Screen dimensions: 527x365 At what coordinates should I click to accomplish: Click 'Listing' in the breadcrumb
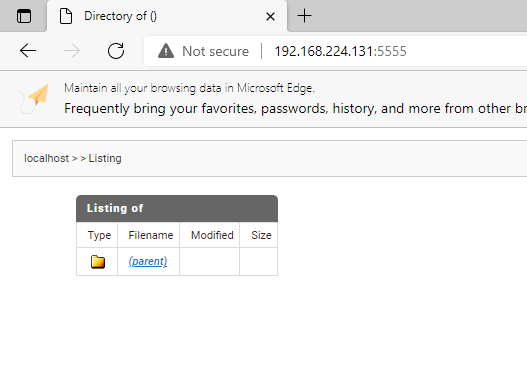pos(105,158)
